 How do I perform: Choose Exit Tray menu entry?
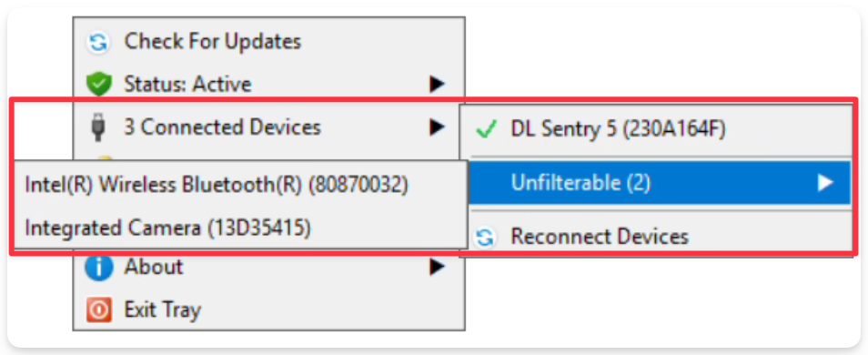[x=268, y=310]
